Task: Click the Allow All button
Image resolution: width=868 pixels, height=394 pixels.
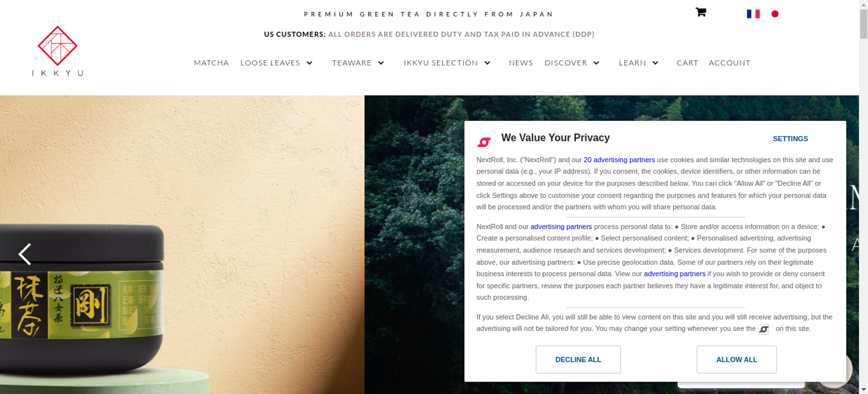Action: [736, 359]
